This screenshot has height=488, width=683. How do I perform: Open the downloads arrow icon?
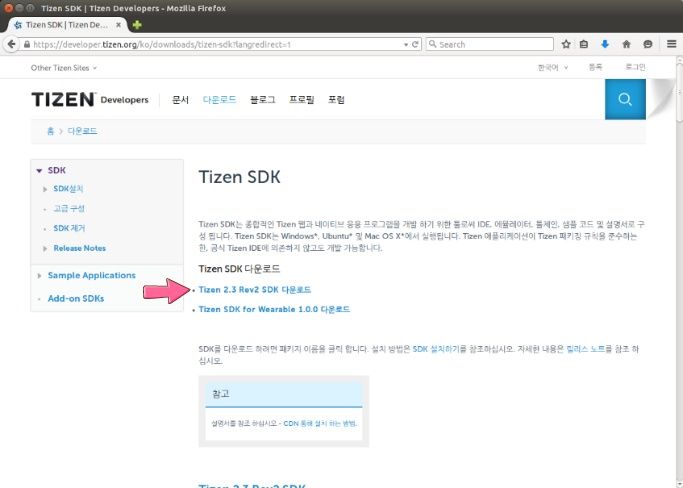click(x=605, y=44)
